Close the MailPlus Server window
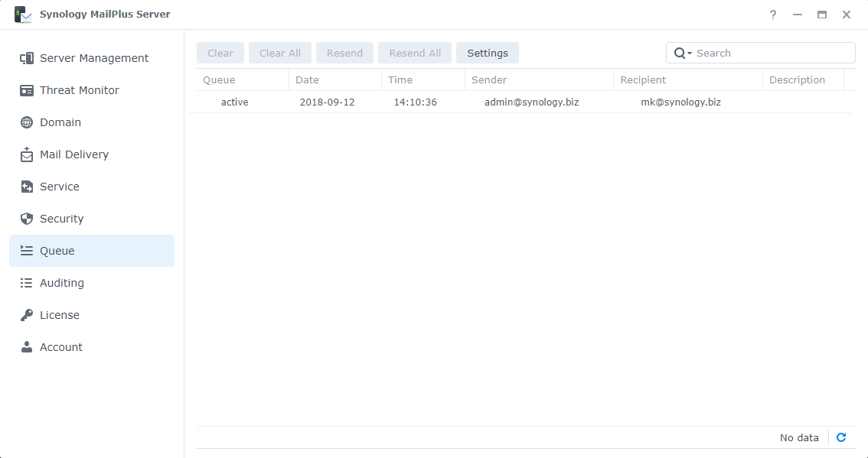The width and height of the screenshot is (868, 458). point(847,15)
